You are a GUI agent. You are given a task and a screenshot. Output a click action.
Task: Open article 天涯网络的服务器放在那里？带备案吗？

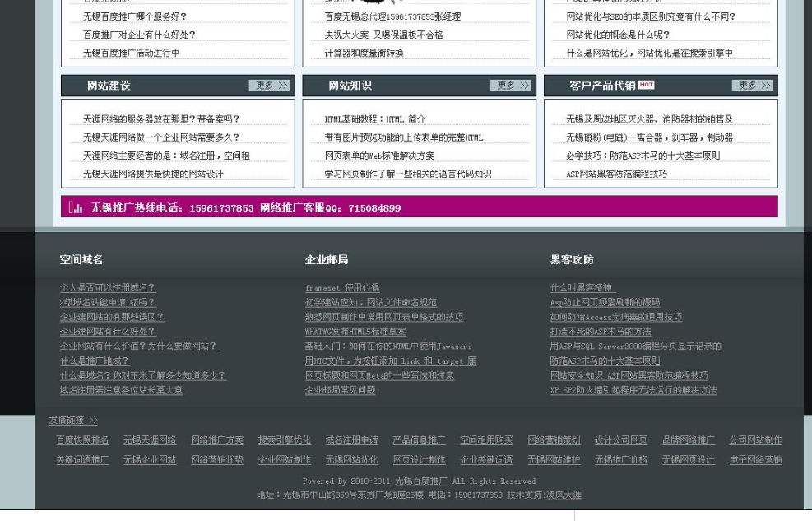[161, 119]
